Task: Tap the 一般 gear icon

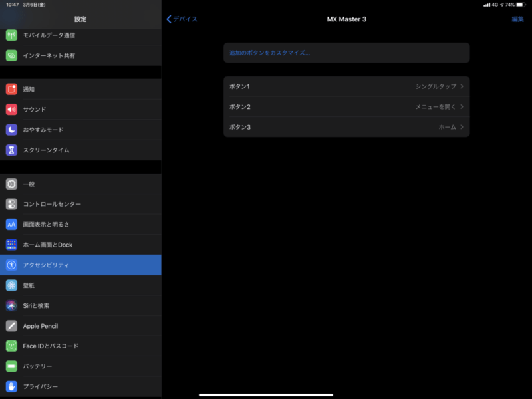Action: (x=11, y=184)
